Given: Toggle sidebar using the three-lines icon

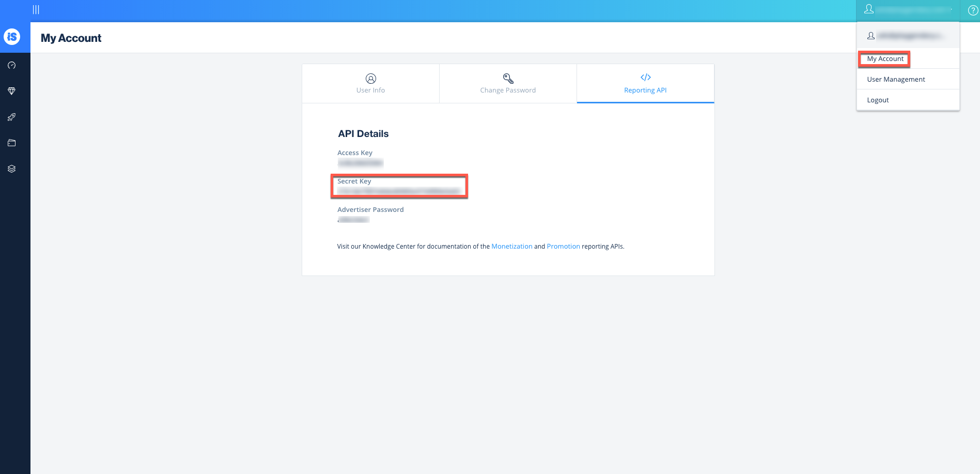Looking at the screenshot, I should pos(36,10).
